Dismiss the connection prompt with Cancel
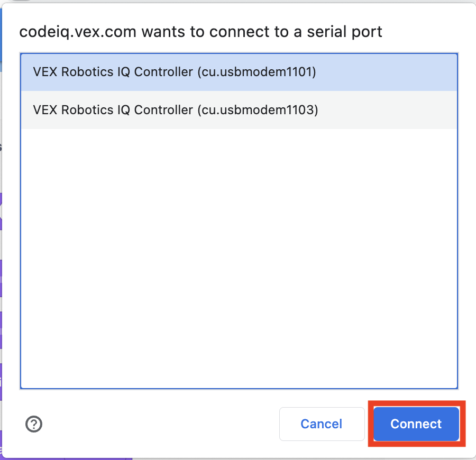 (321, 424)
